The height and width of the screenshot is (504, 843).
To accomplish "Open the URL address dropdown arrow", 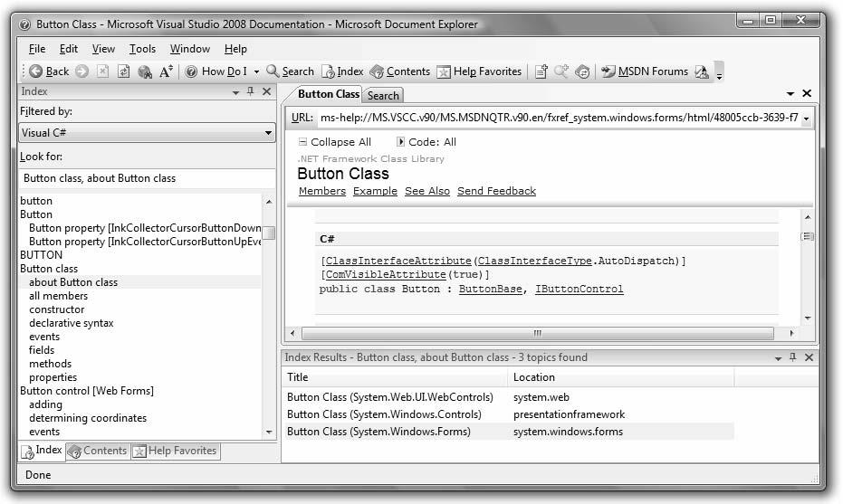I will [x=807, y=119].
